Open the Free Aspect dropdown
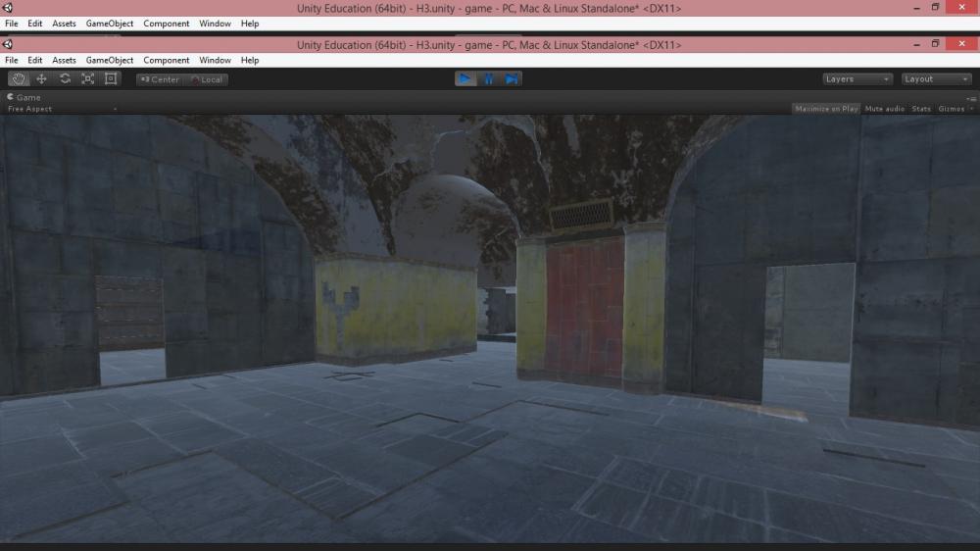The image size is (980, 551). click(x=62, y=109)
